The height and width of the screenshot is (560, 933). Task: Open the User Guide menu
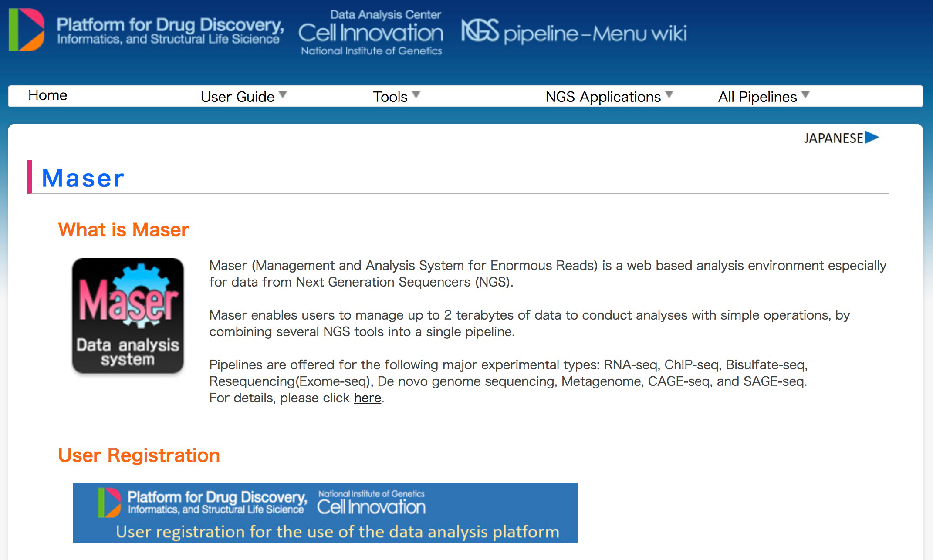[237, 97]
